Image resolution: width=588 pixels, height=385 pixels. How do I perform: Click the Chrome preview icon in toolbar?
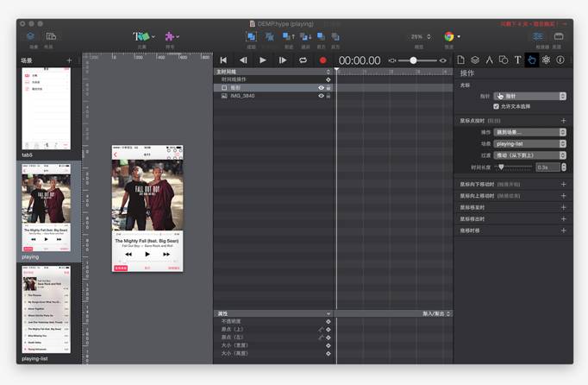[449, 37]
